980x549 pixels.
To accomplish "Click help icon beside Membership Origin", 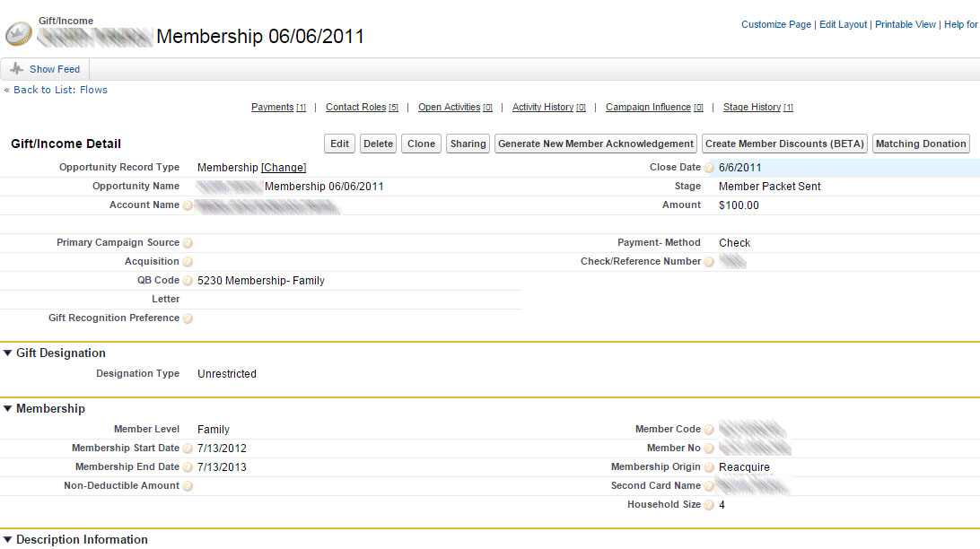I will [x=709, y=467].
